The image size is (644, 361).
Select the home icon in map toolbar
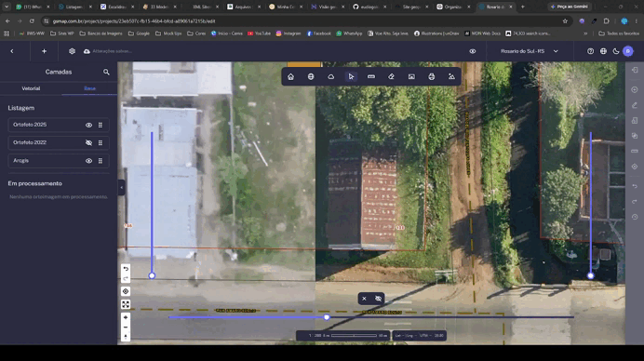(290, 77)
